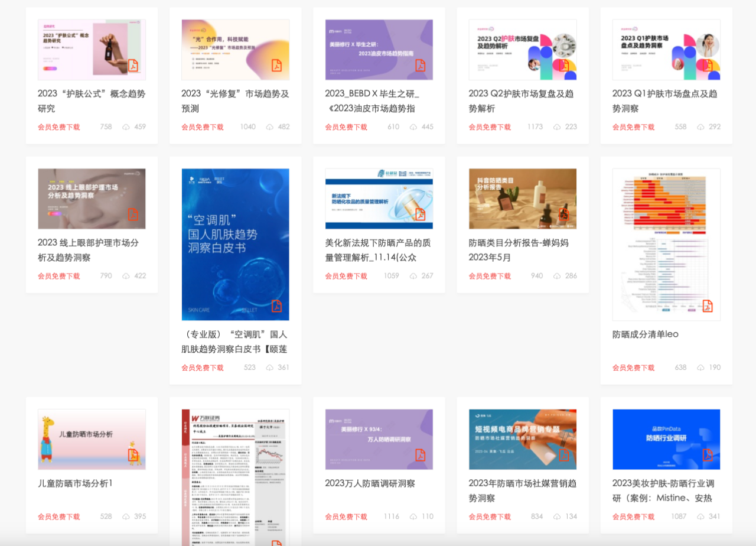Image resolution: width=756 pixels, height=546 pixels.
Task: Click download cloud icon beside 361
Action: 269,368
